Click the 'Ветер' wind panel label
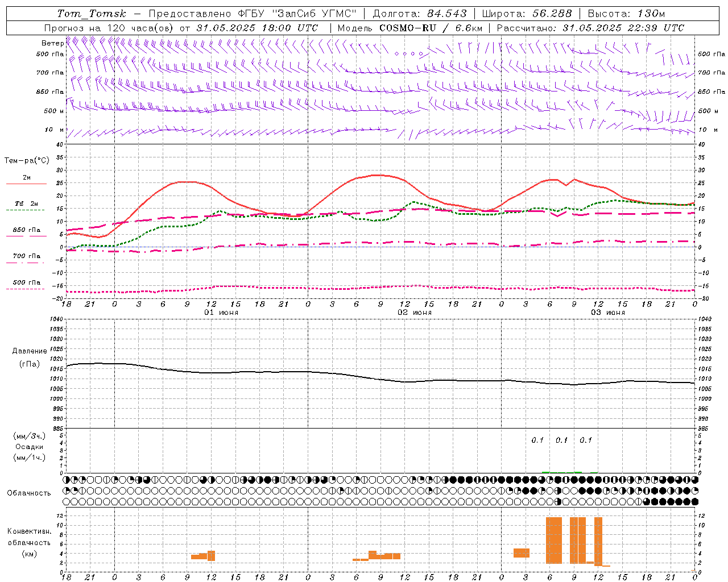The image size is (728, 582). coord(52,43)
